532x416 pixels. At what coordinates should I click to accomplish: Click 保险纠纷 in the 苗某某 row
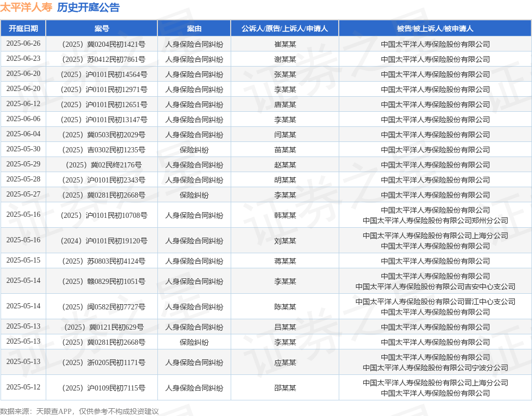(194, 150)
